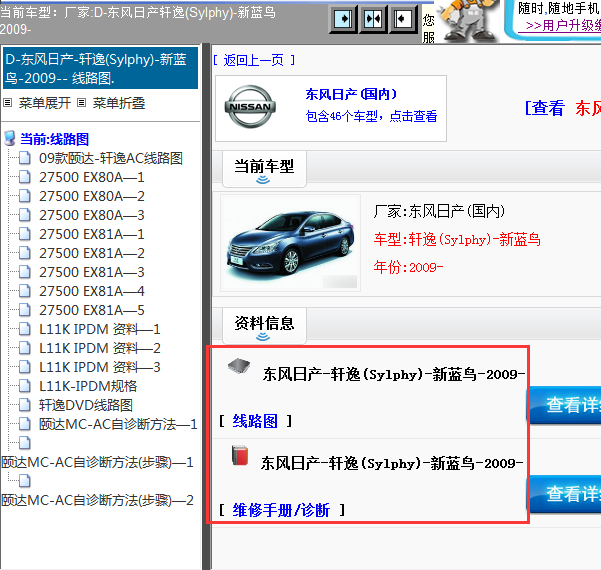
Task: Open L11K IPDM 资料—3 entry
Action: [100, 367]
